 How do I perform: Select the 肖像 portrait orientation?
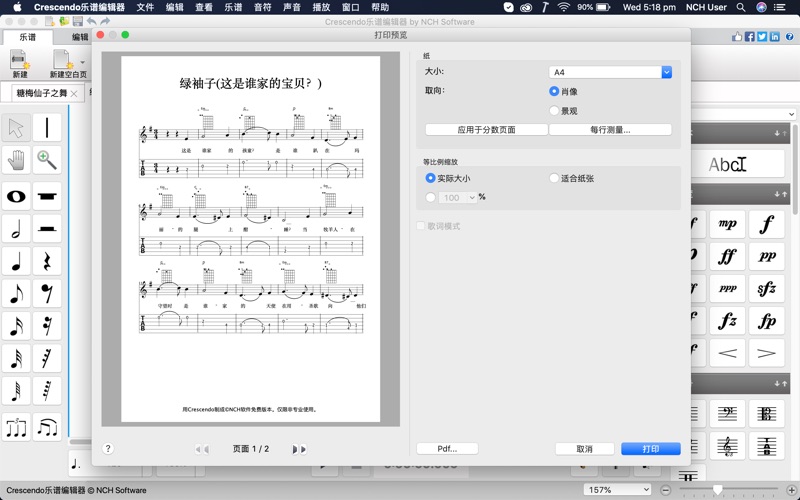554,92
